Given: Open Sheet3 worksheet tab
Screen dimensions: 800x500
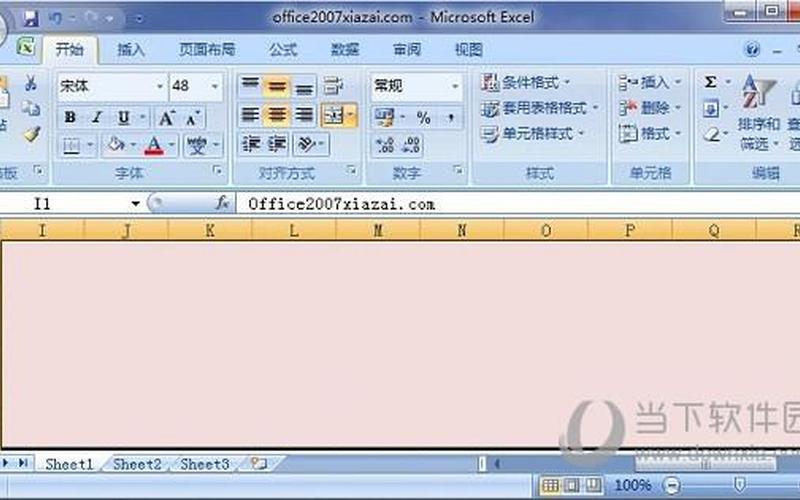Looking at the screenshot, I should tap(205, 464).
